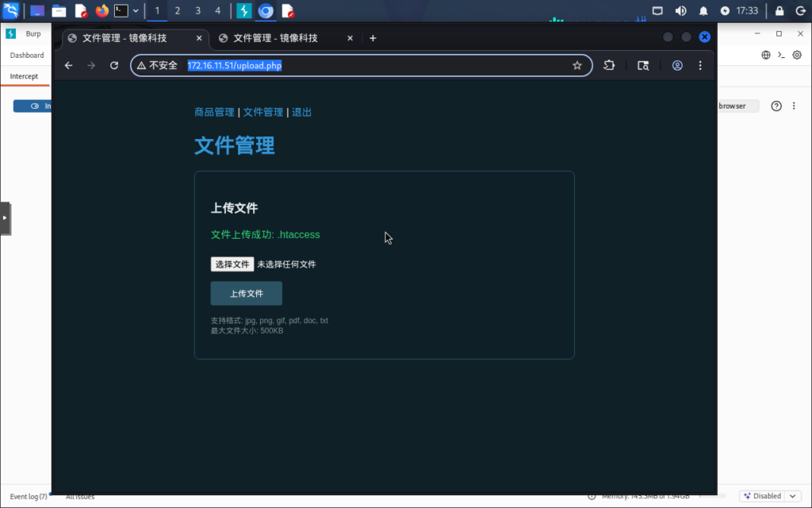The height and width of the screenshot is (508, 812).
Task: Click the volume icon in system tray
Action: 680,11
